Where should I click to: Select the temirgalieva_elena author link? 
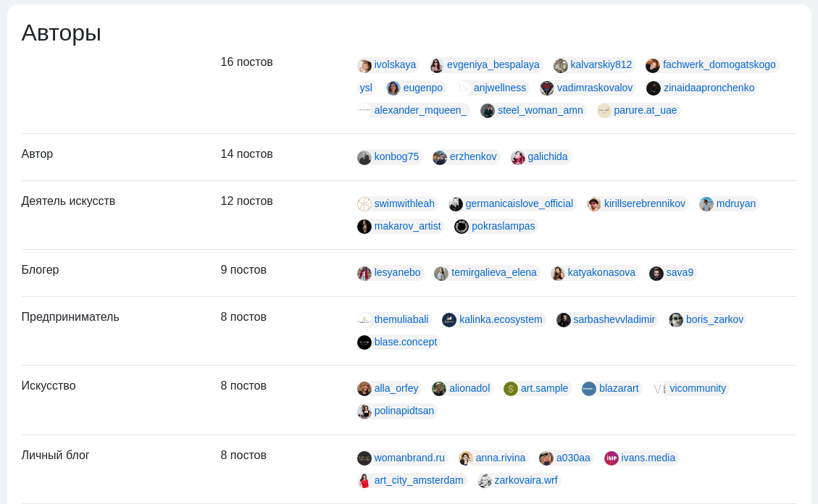click(x=493, y=272)
